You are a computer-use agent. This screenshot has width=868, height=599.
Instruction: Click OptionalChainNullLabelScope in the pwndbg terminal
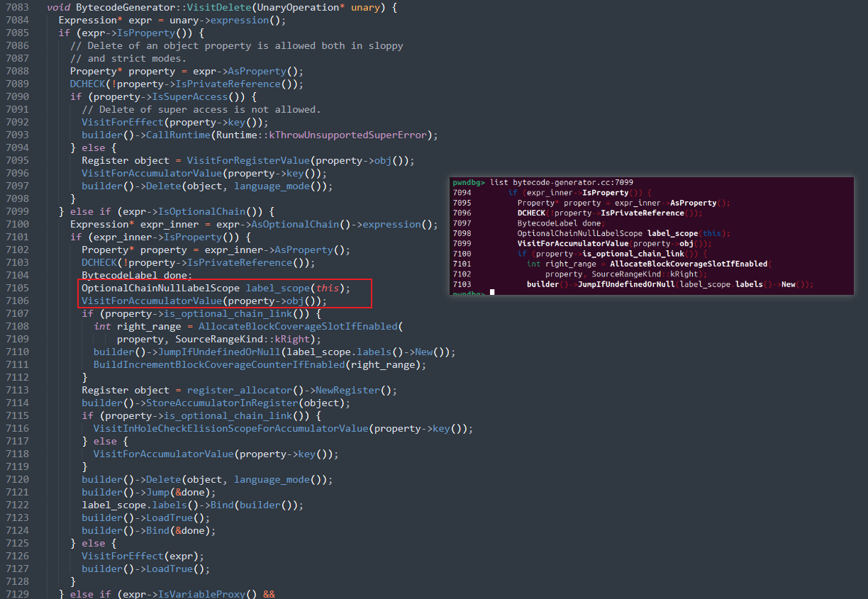581,233
